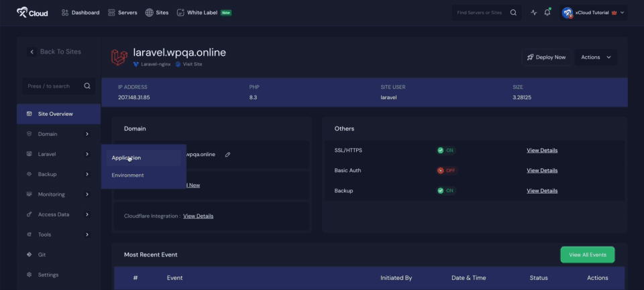The image size is (644, 290).
Task: Select Application from the Laravel submenu
Action: point(126,158)
